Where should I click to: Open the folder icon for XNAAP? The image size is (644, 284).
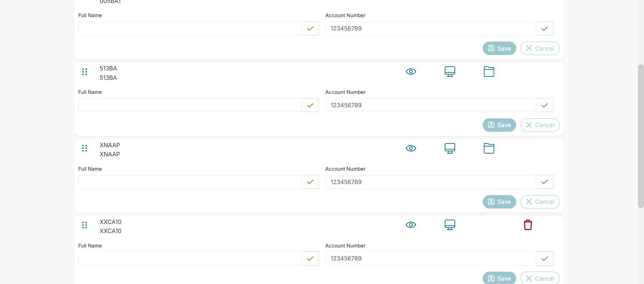(489, 149)
